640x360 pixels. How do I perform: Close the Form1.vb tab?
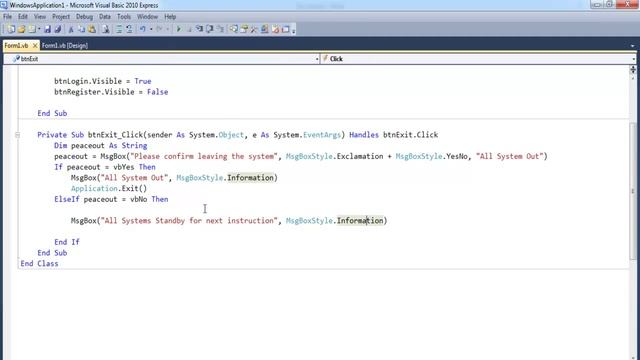(35, 45)
